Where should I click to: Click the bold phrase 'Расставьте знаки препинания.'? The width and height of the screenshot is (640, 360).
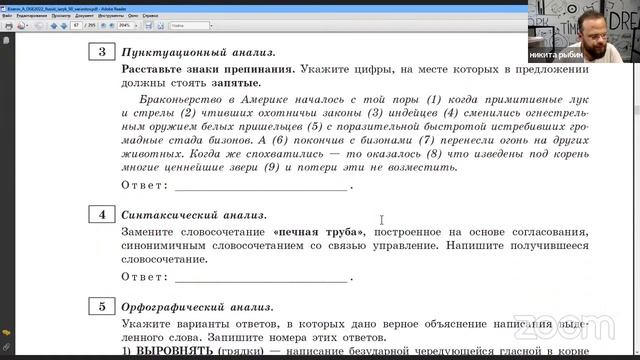(208, 69)
